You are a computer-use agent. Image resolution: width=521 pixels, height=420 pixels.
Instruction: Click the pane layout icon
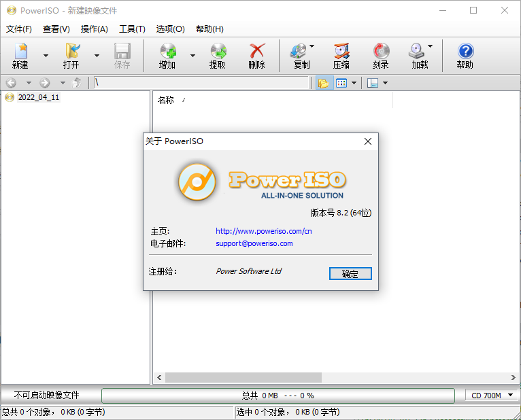pos(373,83)
